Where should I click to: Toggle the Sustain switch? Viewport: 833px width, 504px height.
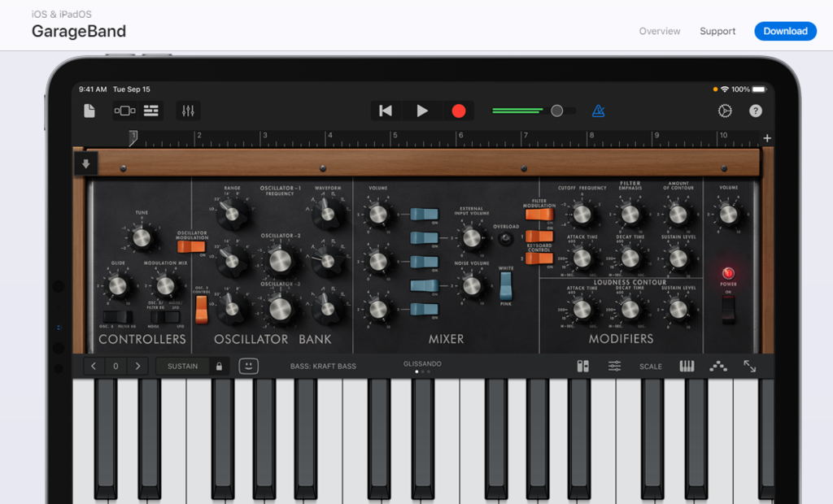(182, 366)
